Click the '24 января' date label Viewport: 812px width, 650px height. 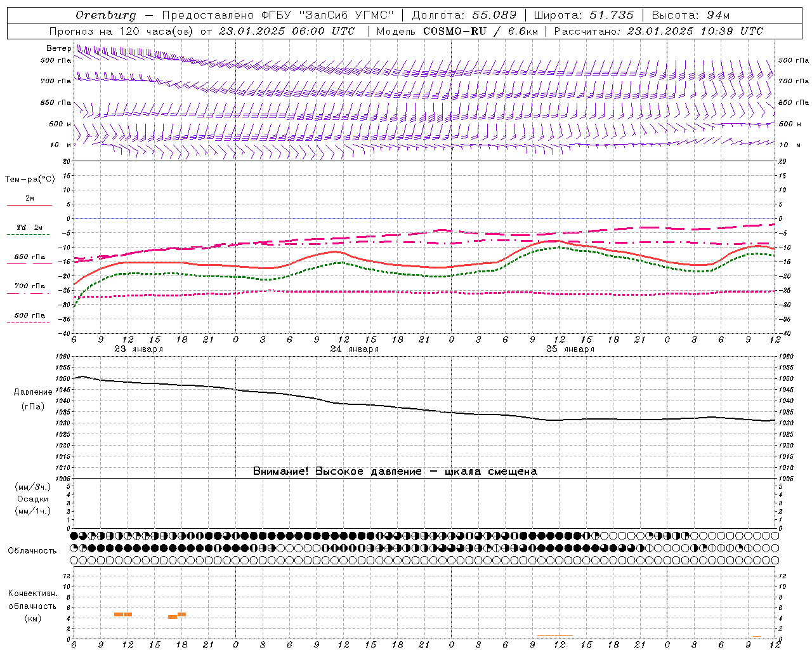click(354, 349)
